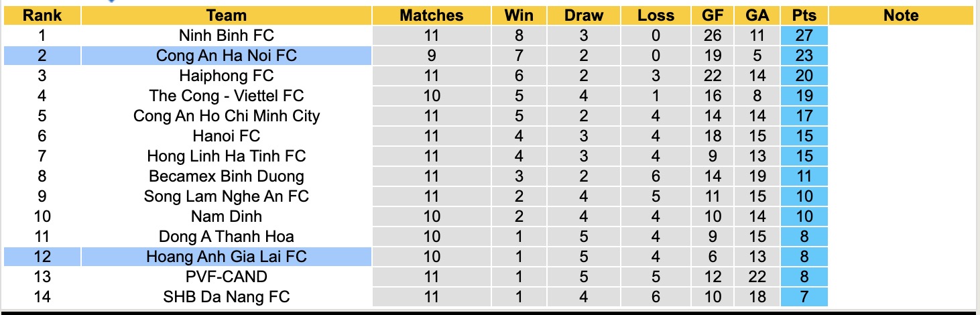Click Ninh Binh FC's 27 points cell

click(x=804, y=36)
